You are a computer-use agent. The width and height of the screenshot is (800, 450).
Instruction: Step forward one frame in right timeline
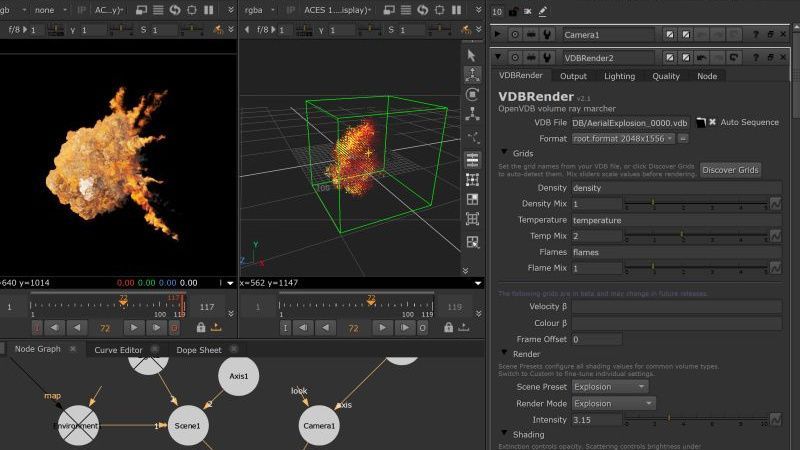(404, 328)
